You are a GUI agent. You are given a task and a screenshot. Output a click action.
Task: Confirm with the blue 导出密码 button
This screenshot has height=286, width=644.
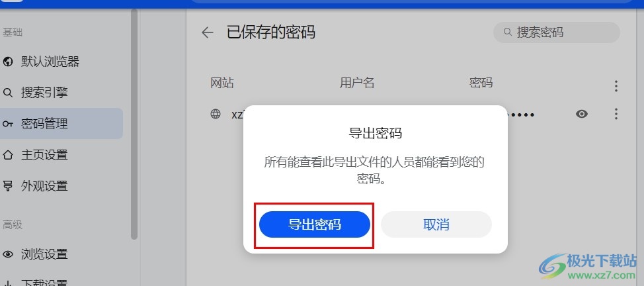315,224
